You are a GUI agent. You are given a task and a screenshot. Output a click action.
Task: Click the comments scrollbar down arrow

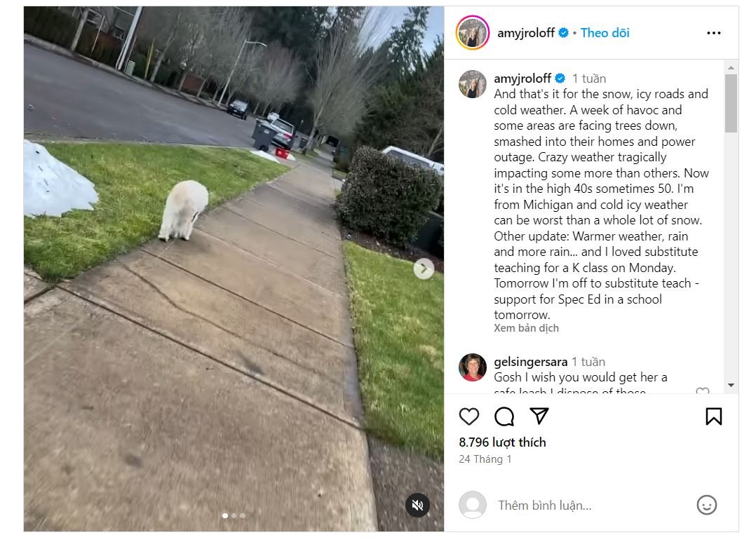click(x=731, y=385)
